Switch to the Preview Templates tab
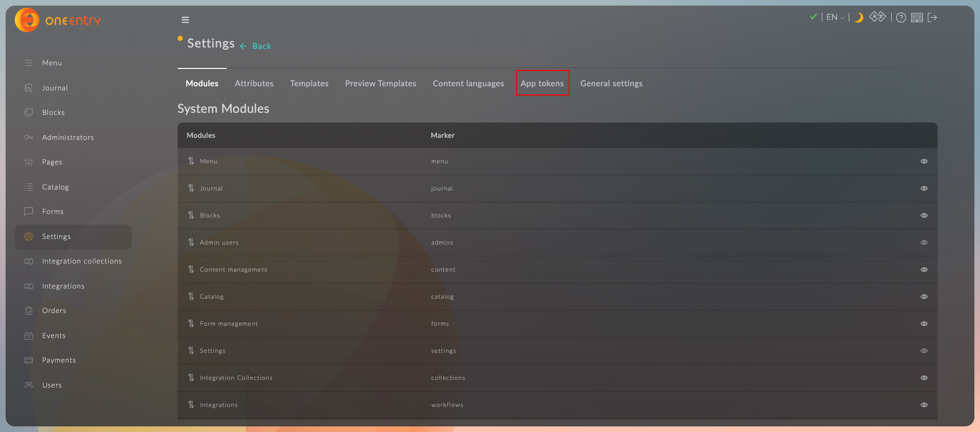 click(381, 83)
